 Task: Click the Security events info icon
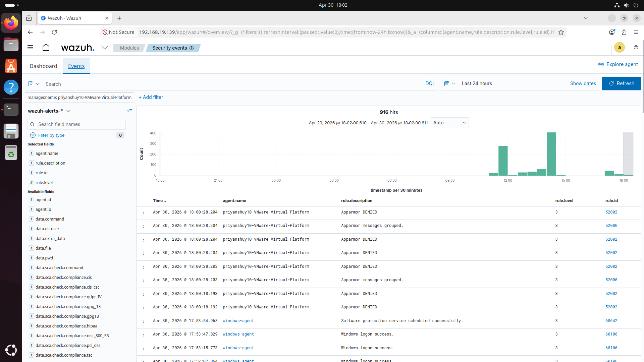(x=192, y=48)
